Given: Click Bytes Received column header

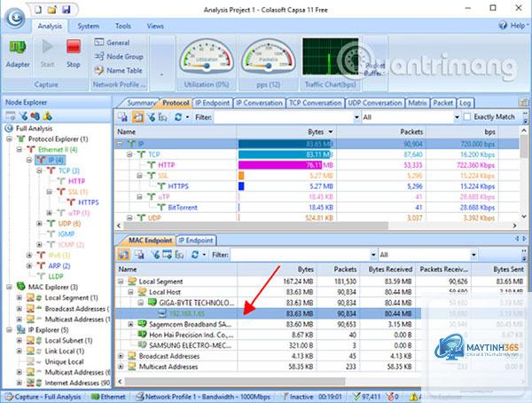Looking at the screenshot, I should 387,270.
